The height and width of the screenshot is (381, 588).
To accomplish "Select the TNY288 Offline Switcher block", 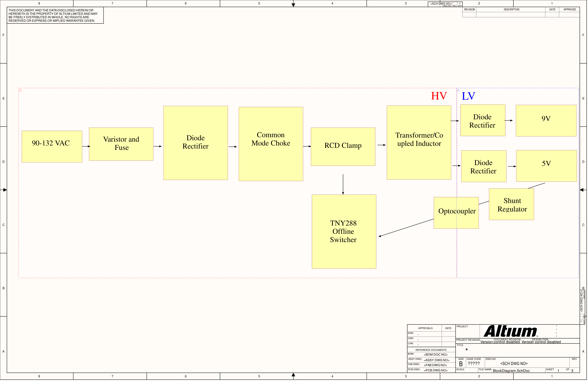I will coord(344,231).
